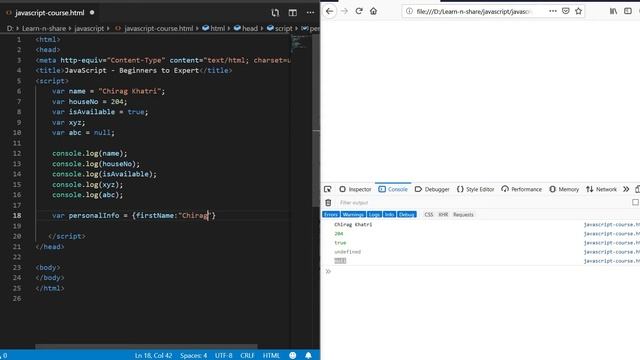Open changes compare icon in VS Code editor
Screen dimensions: 640x360
click(x=275, y=13)
